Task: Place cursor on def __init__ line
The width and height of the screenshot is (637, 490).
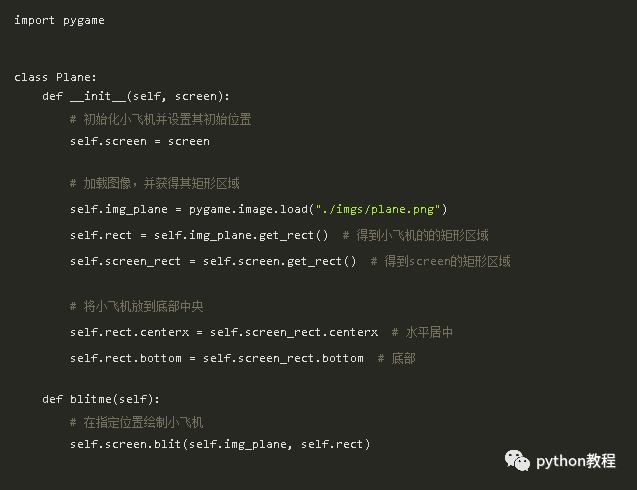Action: tap(136, 96)
